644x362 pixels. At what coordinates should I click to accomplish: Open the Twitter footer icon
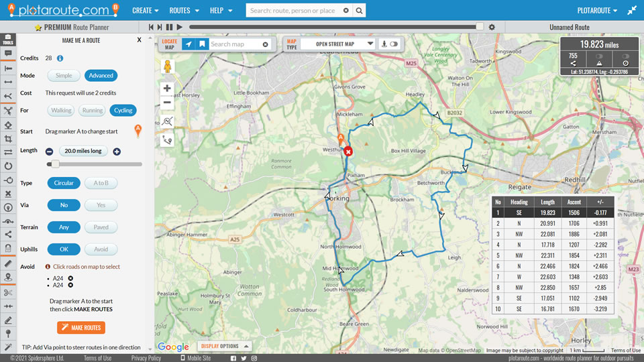(x=244, y=358)
